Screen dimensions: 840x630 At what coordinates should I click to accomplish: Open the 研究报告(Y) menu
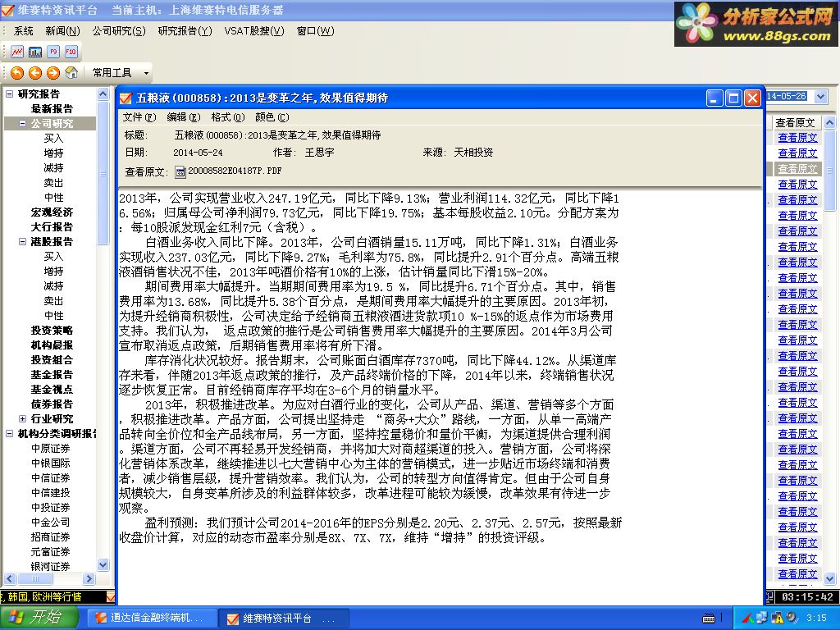click(x=185, y=31)
